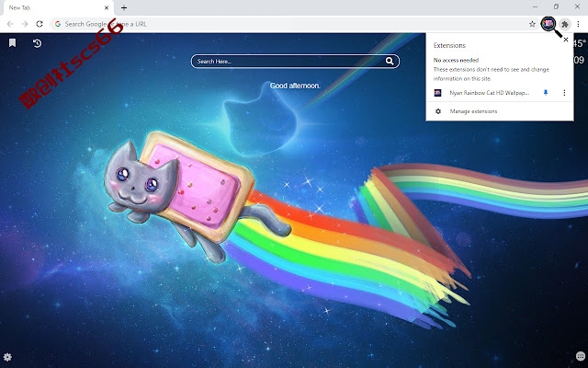Click the Nyan Cat extension toolbar icon
The width and height of the screenshot is (588, 368).
pyautogui.click(x=548, y=24)
